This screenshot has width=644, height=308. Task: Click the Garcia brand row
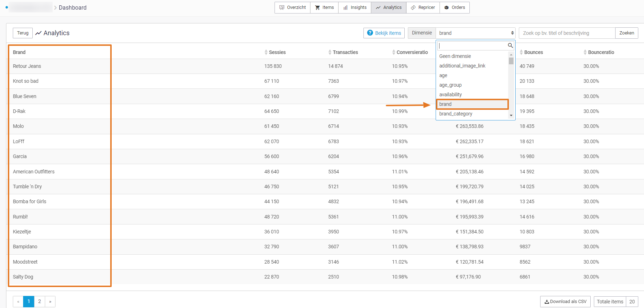pyautogui.click(x=325, y=156)
